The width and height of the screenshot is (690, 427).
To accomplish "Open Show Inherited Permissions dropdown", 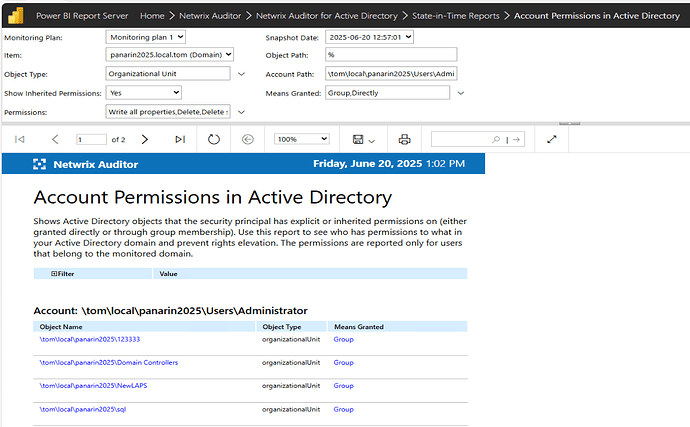I will (x=143, y=93).
